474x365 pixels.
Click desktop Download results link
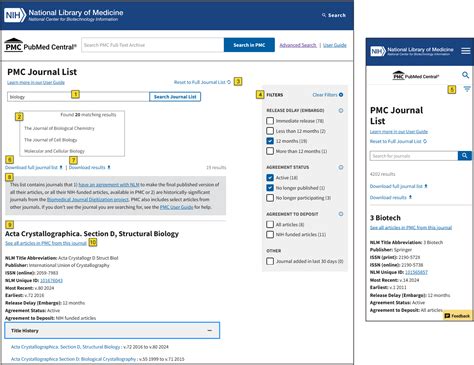(x=87, y=167)
